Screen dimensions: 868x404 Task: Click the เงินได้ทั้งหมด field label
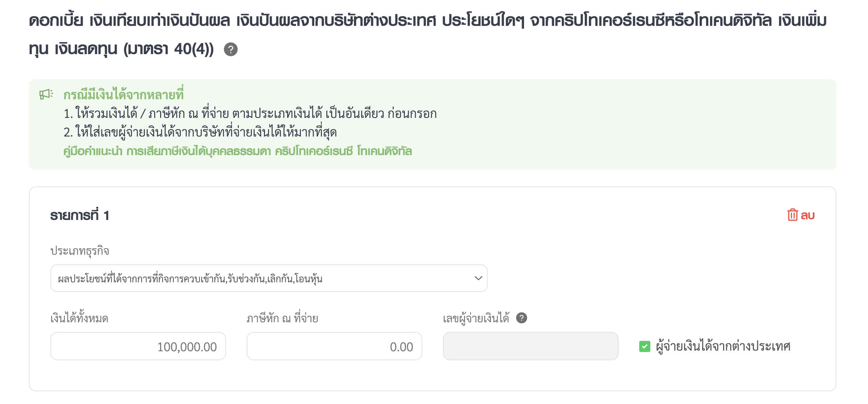point(79,318)
